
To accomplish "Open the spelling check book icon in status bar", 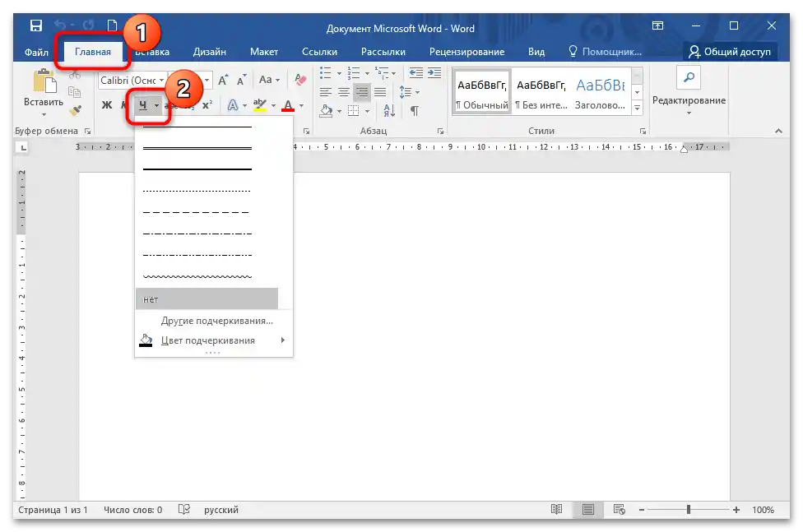I will click(x=184, y=510).
